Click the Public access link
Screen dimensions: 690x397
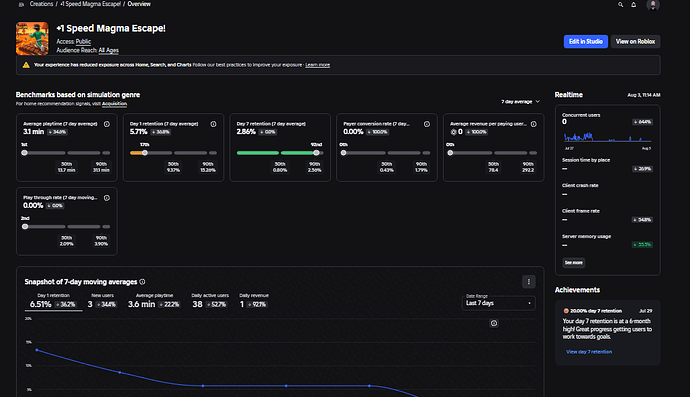click(x=83, y=42)
